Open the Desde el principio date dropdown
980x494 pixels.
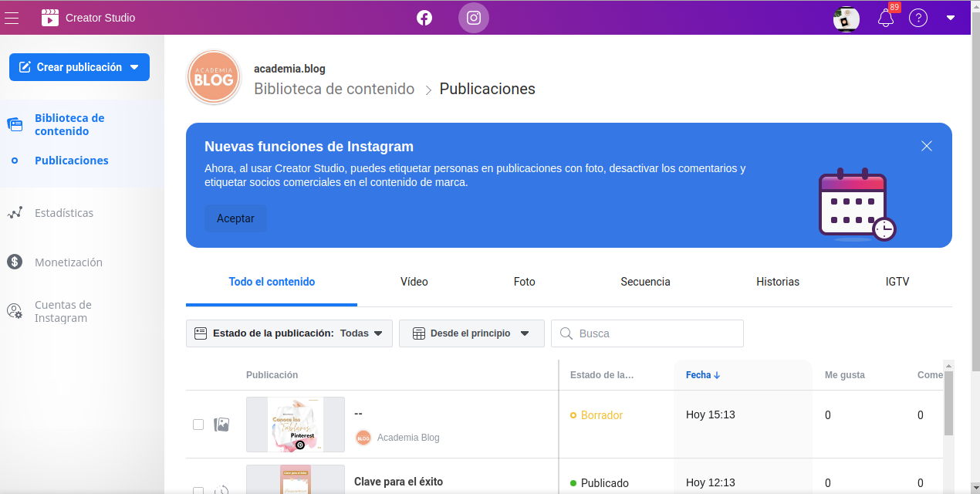coord(471,333)
